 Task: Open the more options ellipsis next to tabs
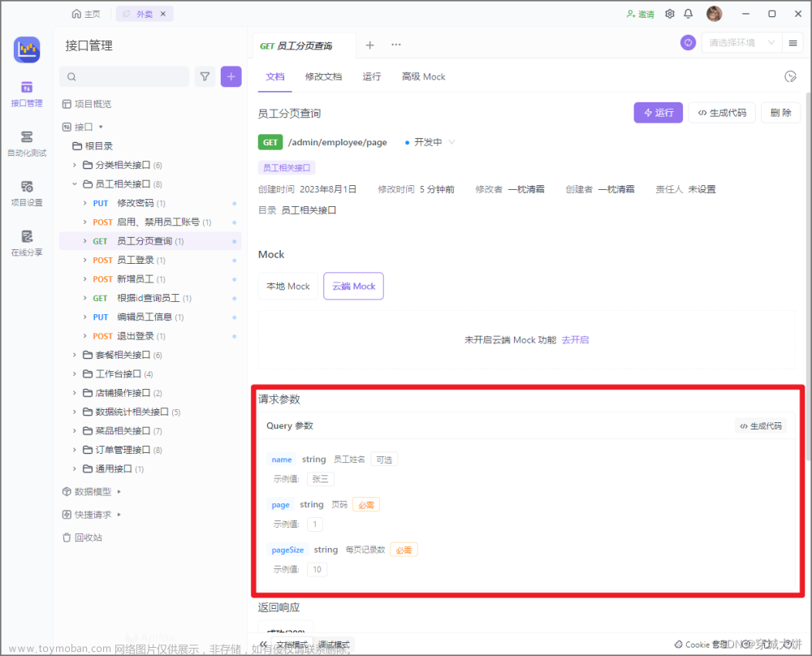point(396,45)
